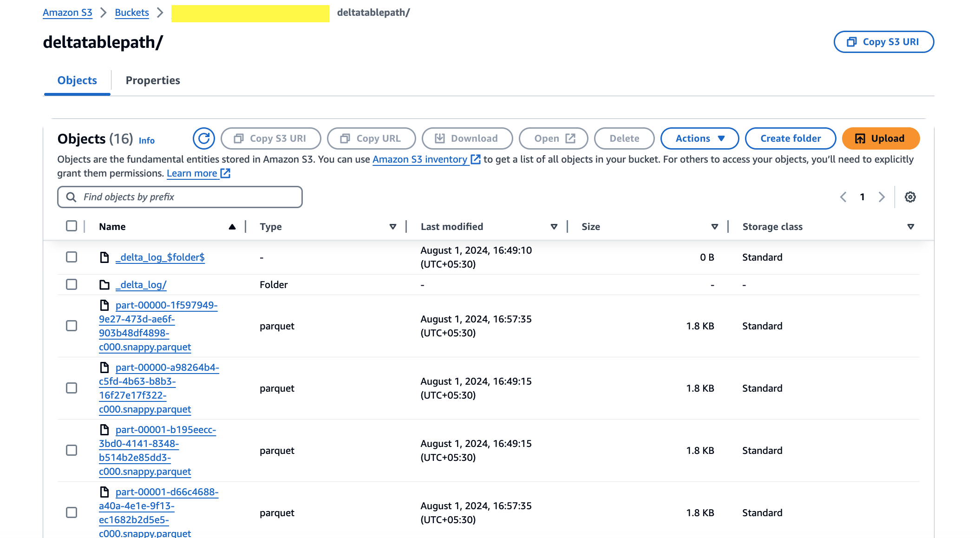Copy S3 URI using top-right button

tap(883, 42)
